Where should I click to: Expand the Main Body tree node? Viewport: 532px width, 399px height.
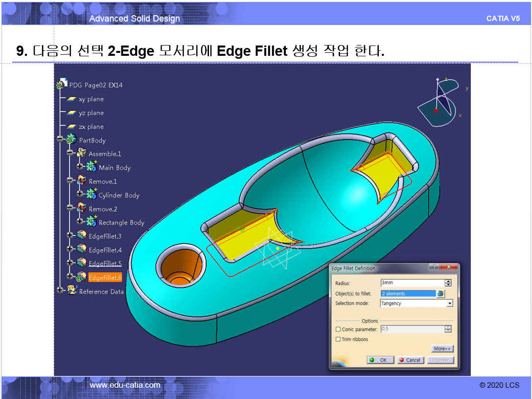coord(80,167)
